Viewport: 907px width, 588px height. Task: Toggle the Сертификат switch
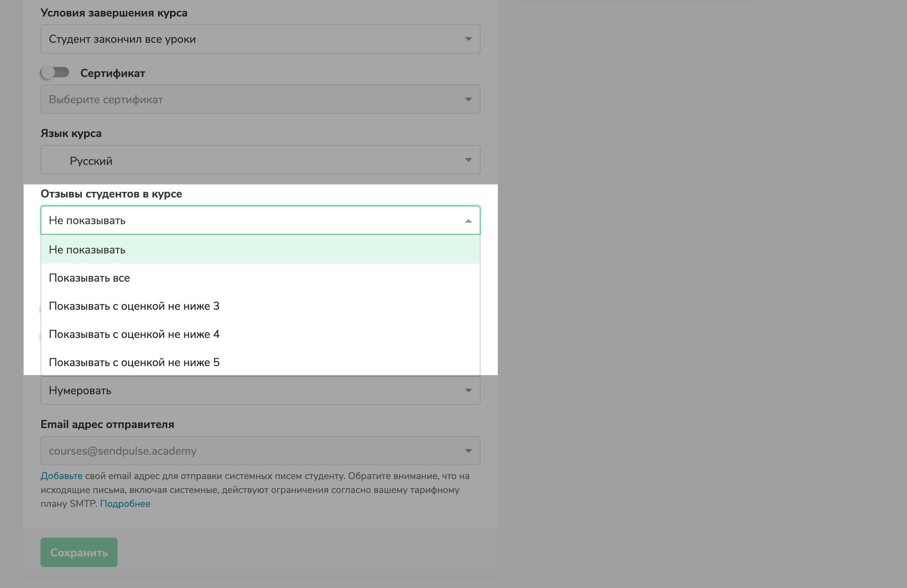click(55, 72)
